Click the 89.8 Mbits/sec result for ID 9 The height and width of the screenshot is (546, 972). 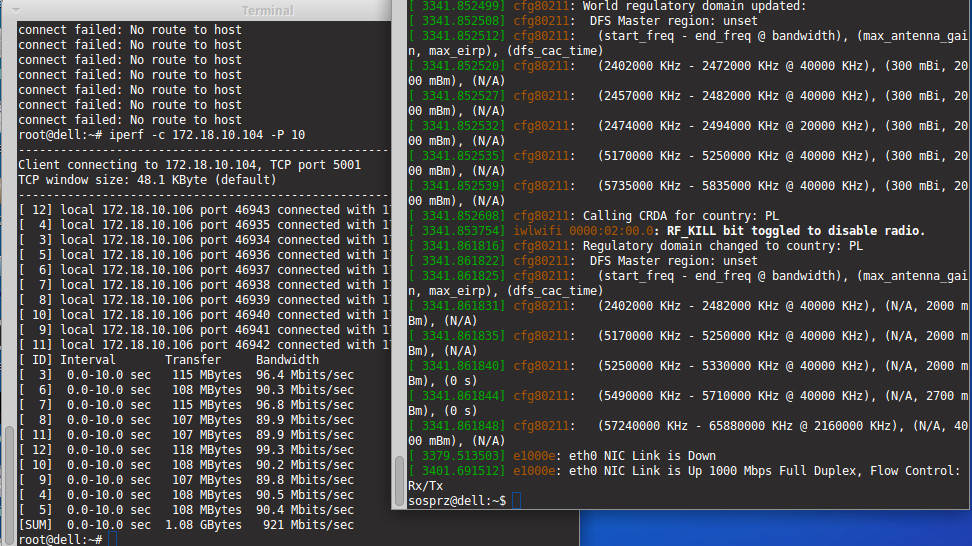pos(304,480)
